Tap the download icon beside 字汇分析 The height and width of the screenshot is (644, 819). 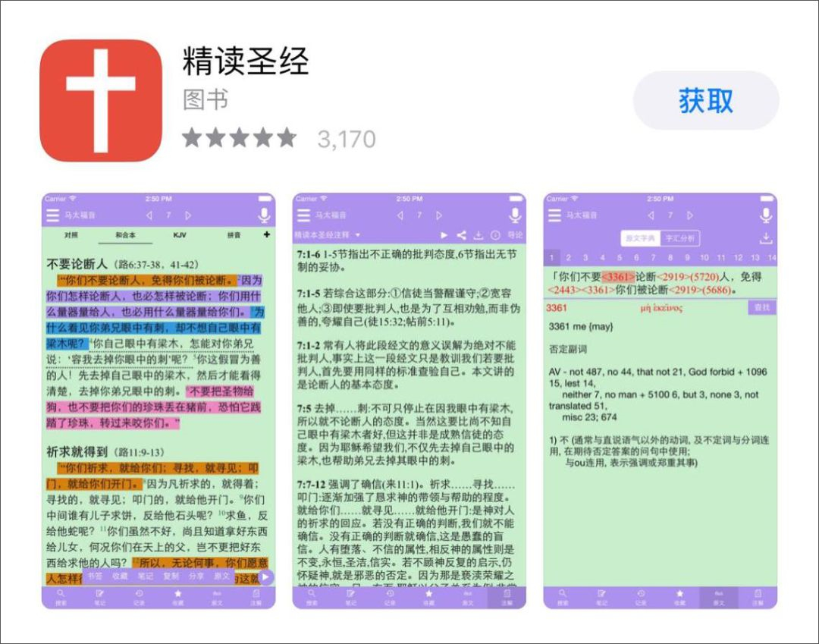click(x=767, y=237)
